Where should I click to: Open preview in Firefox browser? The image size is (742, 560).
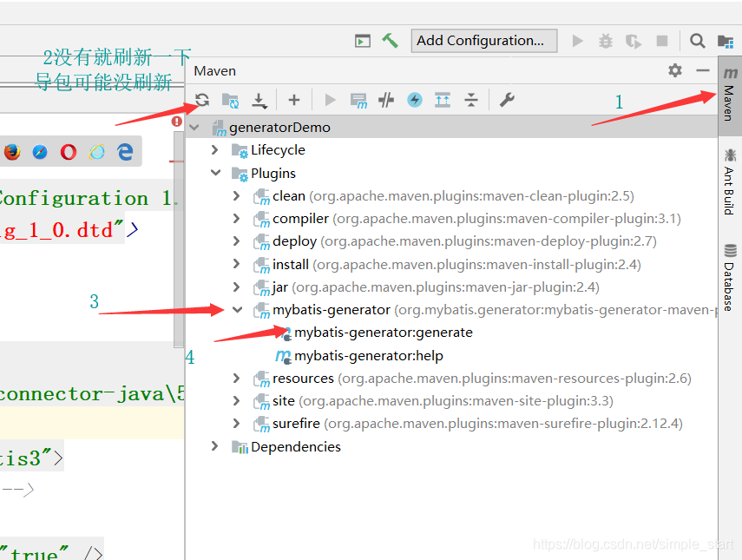12,152
